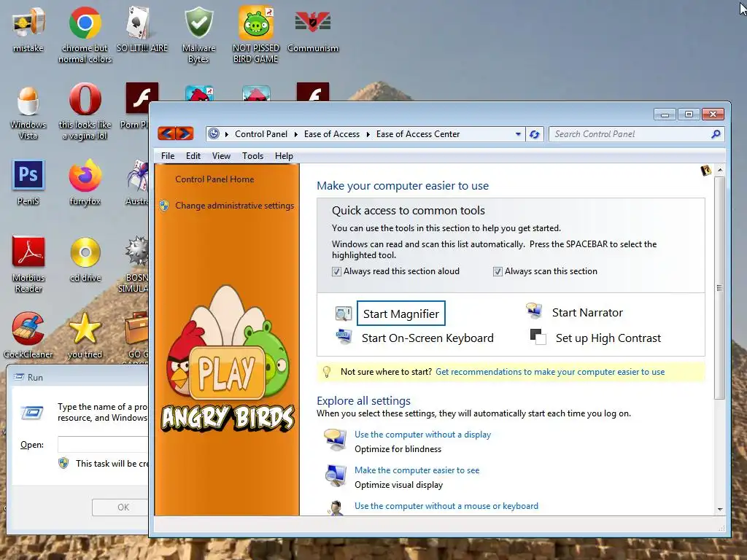Open the red Opera 'O' desktop icon
Viewport: 747px width, 560px height.
coord(85,99)
